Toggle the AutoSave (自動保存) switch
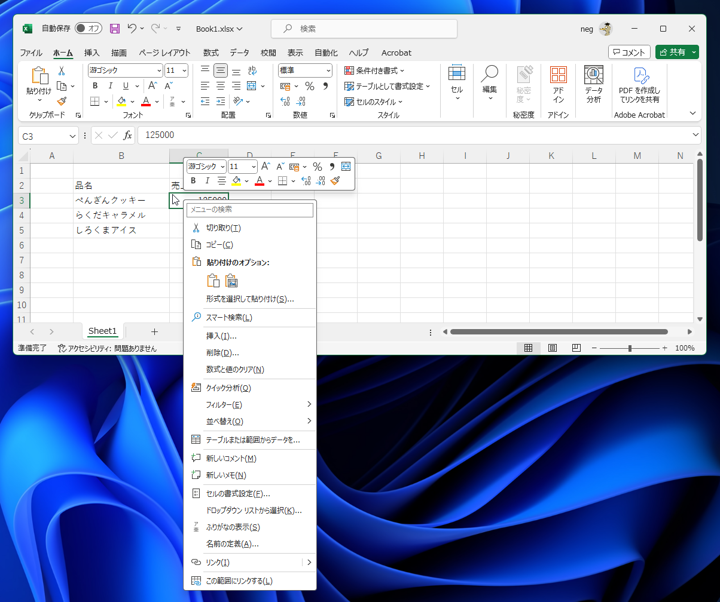Viewport: 720px width, 602px height. click(88, 29)
